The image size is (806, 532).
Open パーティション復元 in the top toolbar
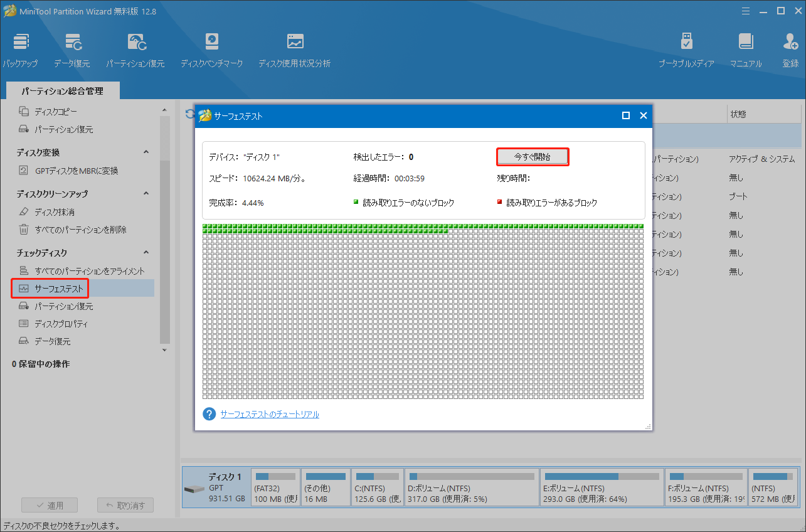point(135,50)
